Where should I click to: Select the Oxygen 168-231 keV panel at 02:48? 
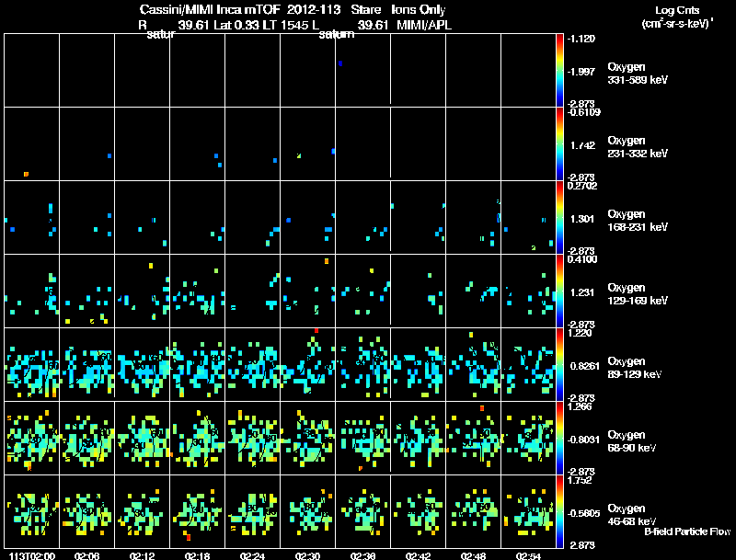[474, 218]
